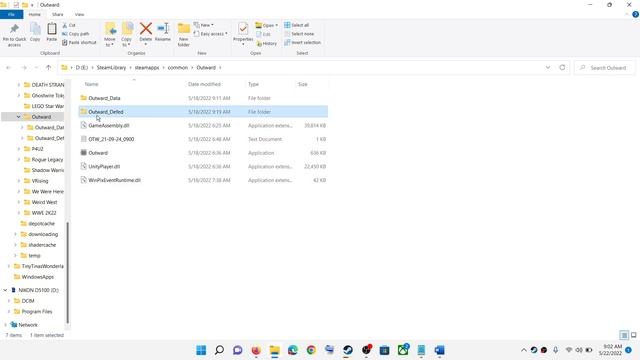The width and height of the screenshot is (640, 360).
Task: Open the File tab
Action: click(11, 14)
